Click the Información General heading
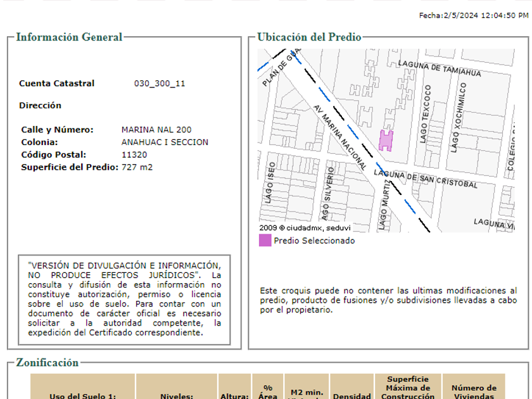532x399 pixels. [69, 37]
